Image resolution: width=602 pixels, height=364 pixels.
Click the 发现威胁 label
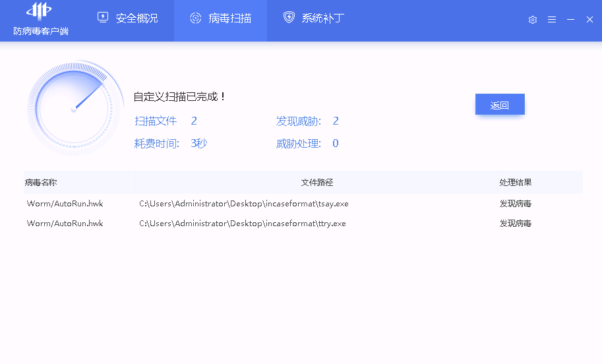click(x=299, y=121)
